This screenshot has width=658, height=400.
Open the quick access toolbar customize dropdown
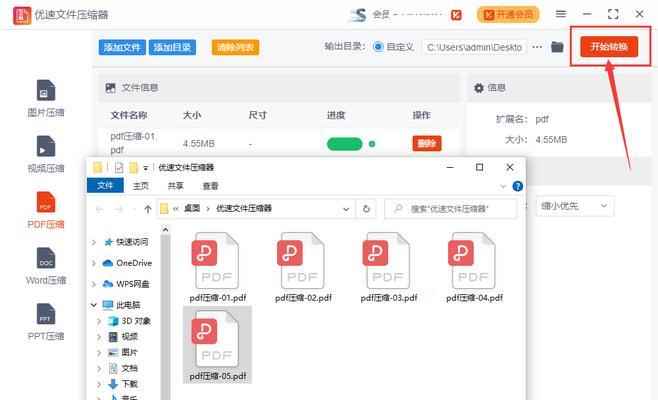point(146,168)
